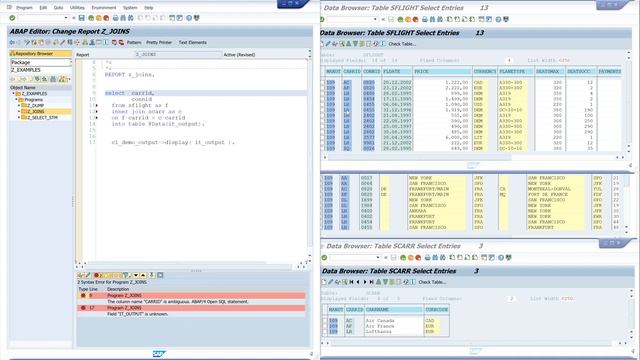640x360 pixels.
Task: Click the yellow Exit button in ABAP Editor toolbar
Action: 98,18
